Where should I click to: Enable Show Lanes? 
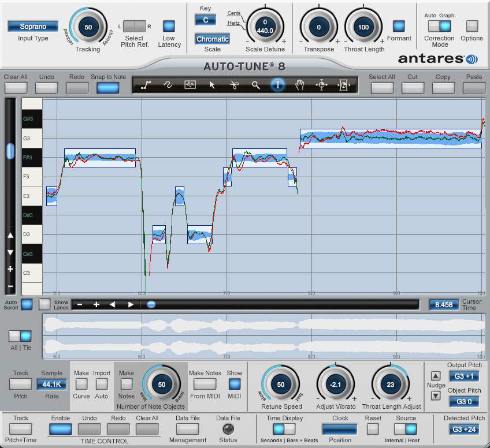pyautogui.click(x=44, y=304)
